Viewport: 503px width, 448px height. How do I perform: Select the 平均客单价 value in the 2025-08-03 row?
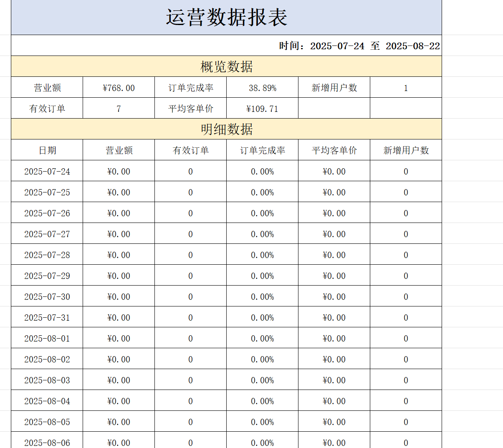click(x=334, y=380)
